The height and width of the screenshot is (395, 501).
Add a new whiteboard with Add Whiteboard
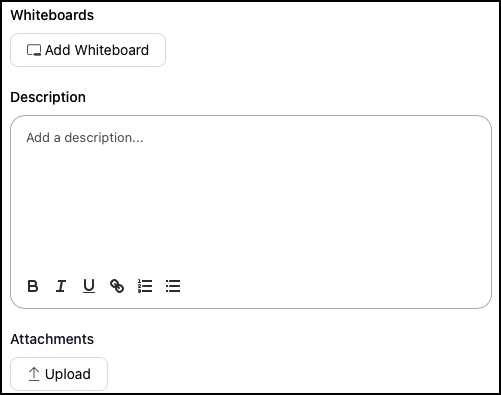[88, 50]
